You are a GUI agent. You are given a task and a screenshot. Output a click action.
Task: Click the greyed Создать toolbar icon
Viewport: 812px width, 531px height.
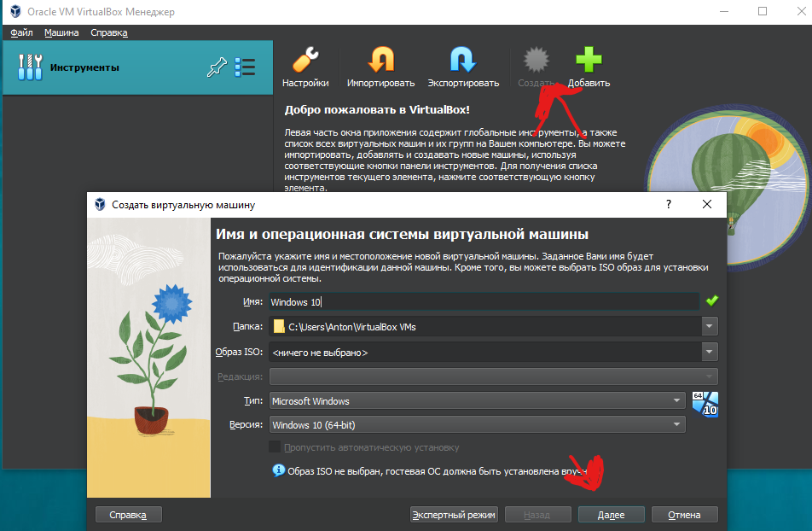point(536,60)
